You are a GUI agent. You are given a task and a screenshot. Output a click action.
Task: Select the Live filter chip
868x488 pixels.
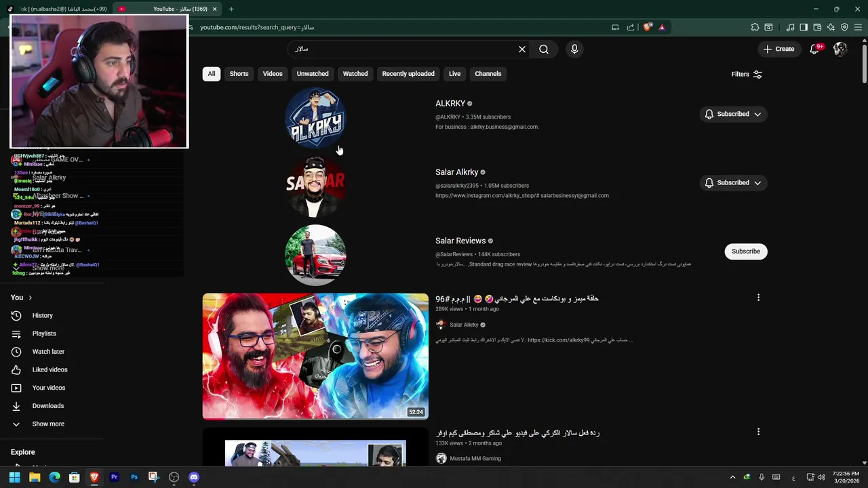454,74
